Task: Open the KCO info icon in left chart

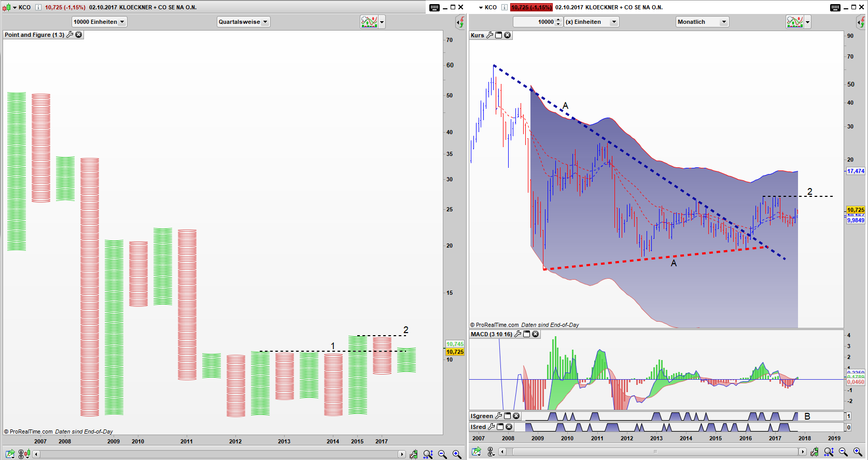Action: point(38,7)
